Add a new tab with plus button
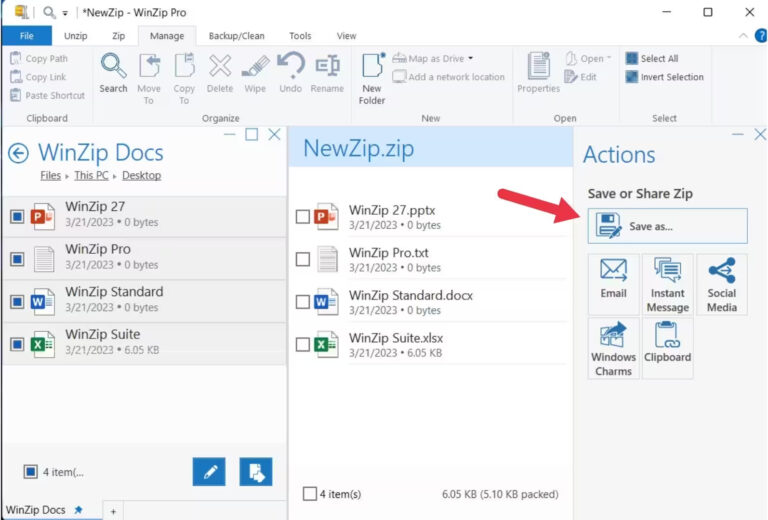 [113, 511]
